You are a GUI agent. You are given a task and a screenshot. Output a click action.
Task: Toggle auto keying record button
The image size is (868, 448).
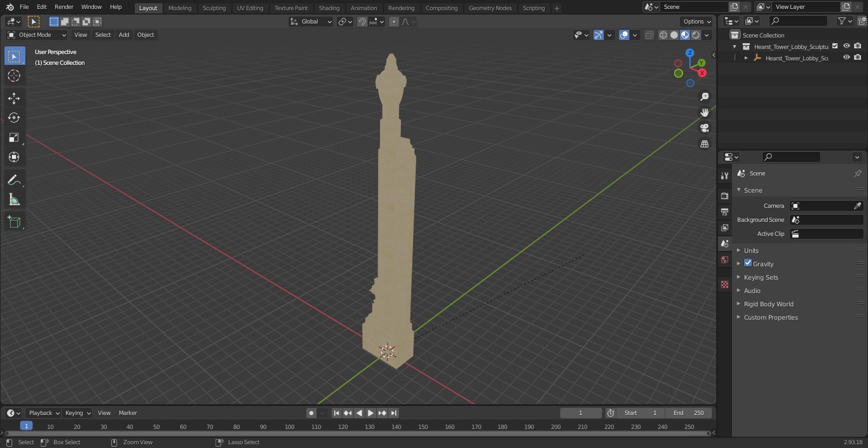(311, 413)
